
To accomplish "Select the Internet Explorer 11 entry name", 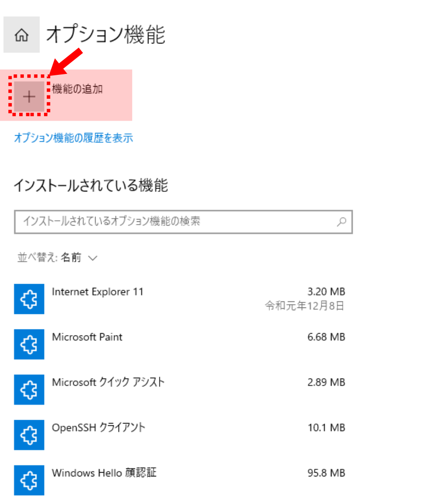I will tap(97, 292).
